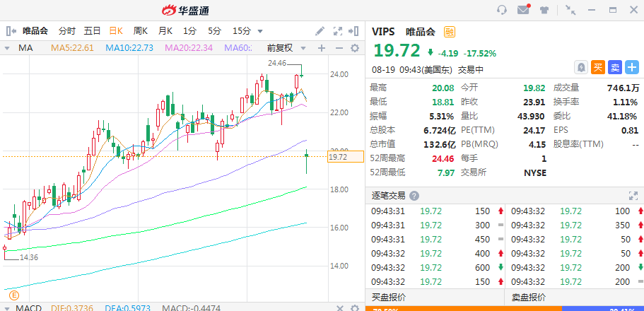Click the 14.36 low price annotation
Screen dimensions: 644x311
click(30, 257)
